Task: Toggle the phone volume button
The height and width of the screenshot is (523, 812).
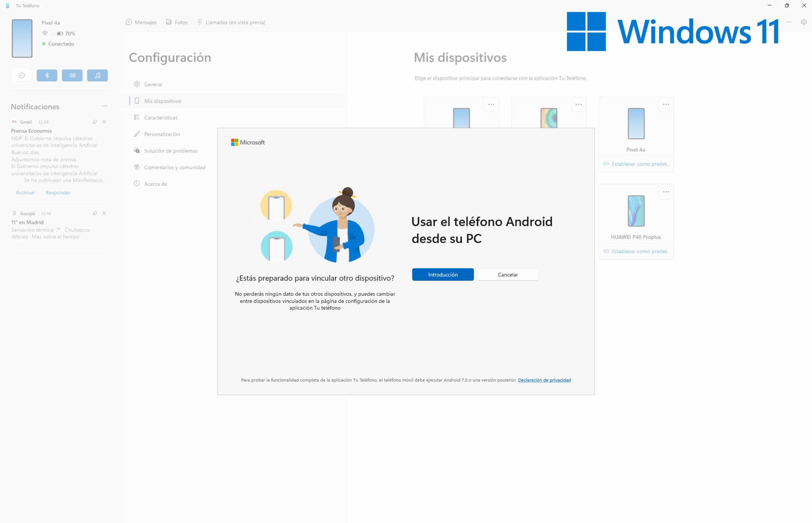Action: tap(72, 76)
